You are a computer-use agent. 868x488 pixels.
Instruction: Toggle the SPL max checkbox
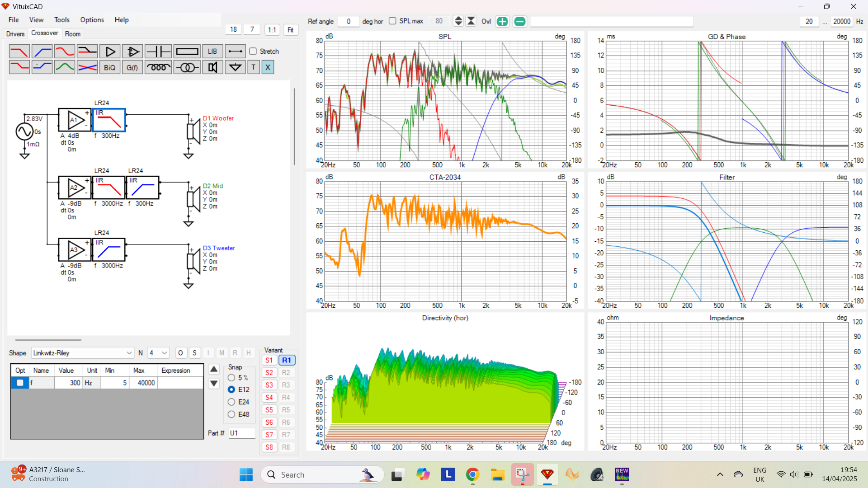coord(392,21)
